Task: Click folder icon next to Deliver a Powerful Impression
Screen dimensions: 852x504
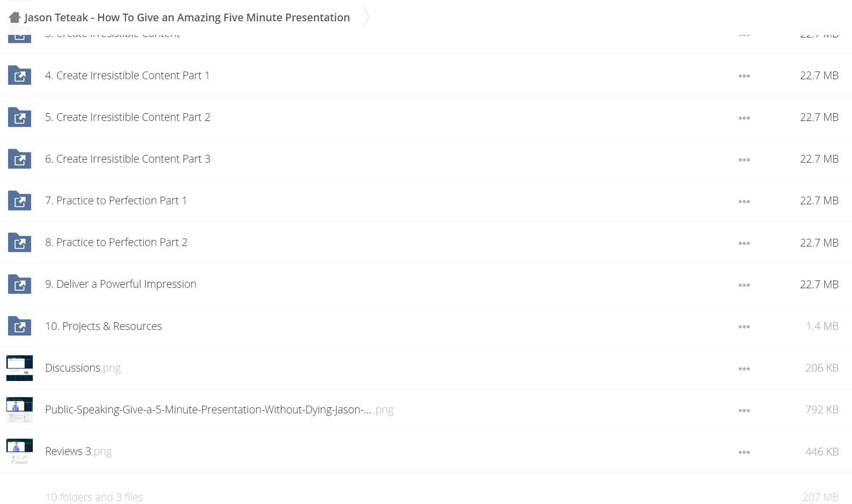Action: [20, 284]
